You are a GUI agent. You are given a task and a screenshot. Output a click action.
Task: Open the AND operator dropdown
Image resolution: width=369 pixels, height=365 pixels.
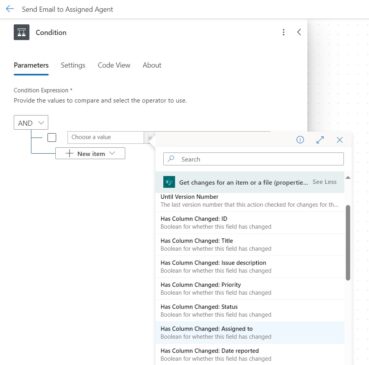click(x=31, y=123)
